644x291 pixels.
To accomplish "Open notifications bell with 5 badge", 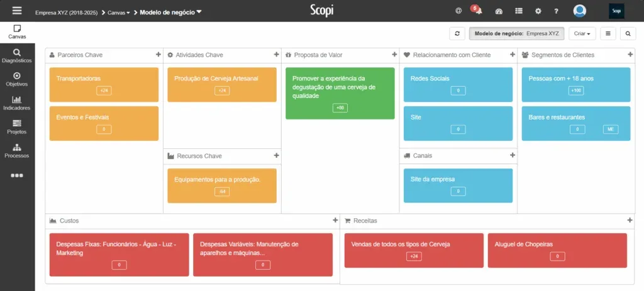I will point(477,11).
